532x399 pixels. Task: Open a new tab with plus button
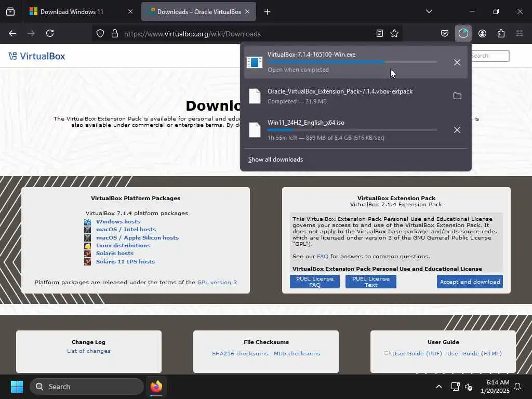point(268,12)
